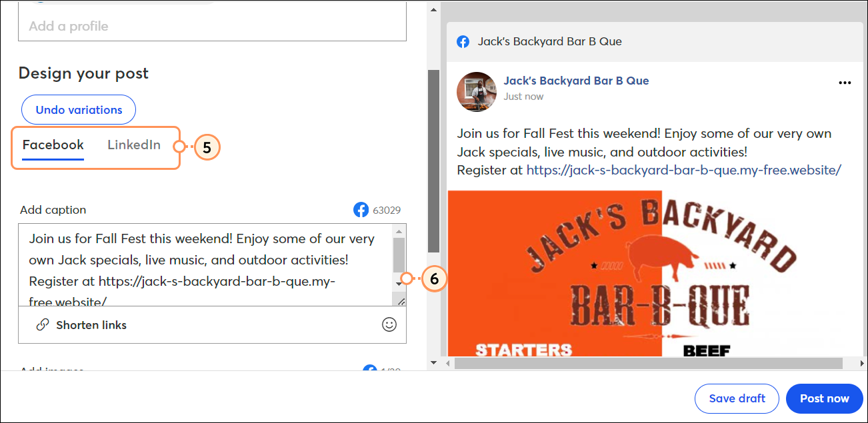Click the 63029 character count value

click(387, 211)
